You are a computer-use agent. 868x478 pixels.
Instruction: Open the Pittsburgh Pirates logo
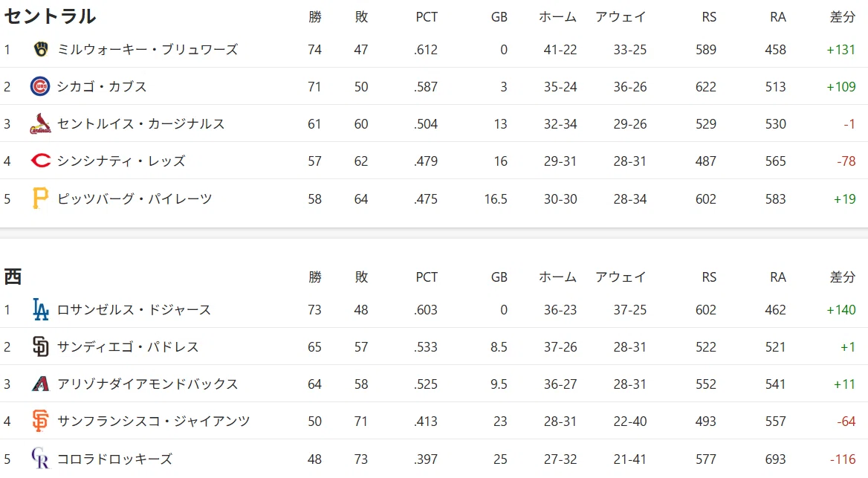40,198
